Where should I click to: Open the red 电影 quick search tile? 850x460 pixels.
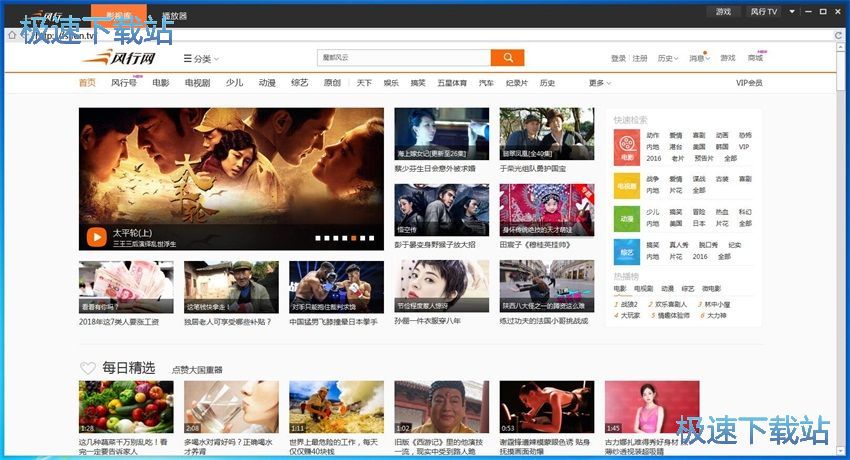[627, 147]
